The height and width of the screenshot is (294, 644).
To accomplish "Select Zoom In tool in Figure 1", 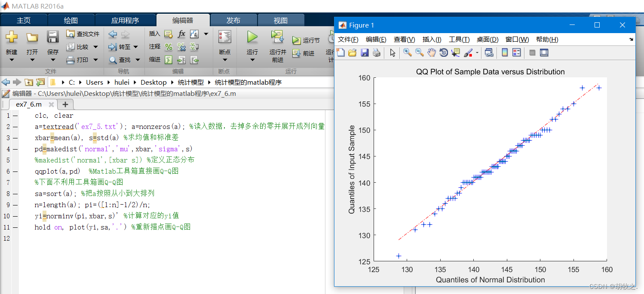I will click(407, 52).
